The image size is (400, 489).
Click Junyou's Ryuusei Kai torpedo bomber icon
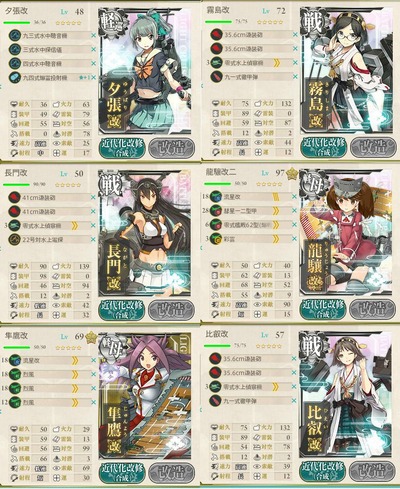[15, 360]
